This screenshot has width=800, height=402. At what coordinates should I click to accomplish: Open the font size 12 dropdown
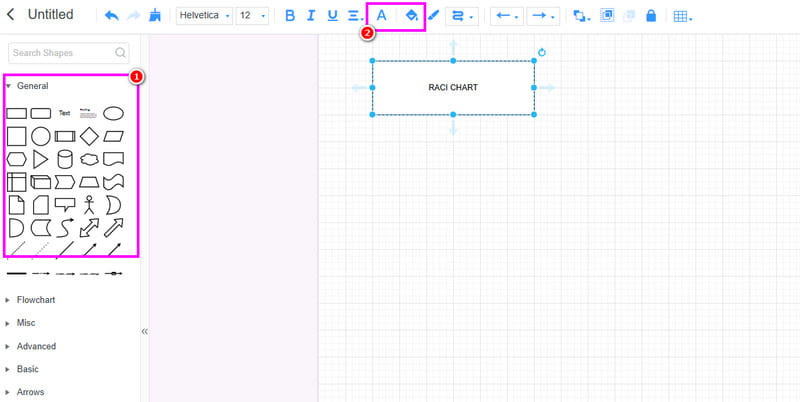252,16
